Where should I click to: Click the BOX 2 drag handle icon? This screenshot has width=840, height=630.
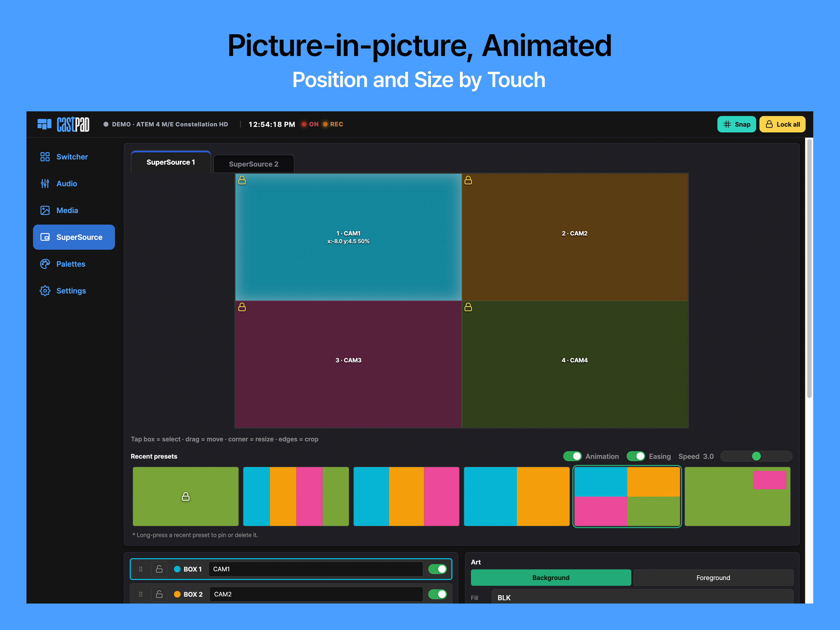coord(141,594)
